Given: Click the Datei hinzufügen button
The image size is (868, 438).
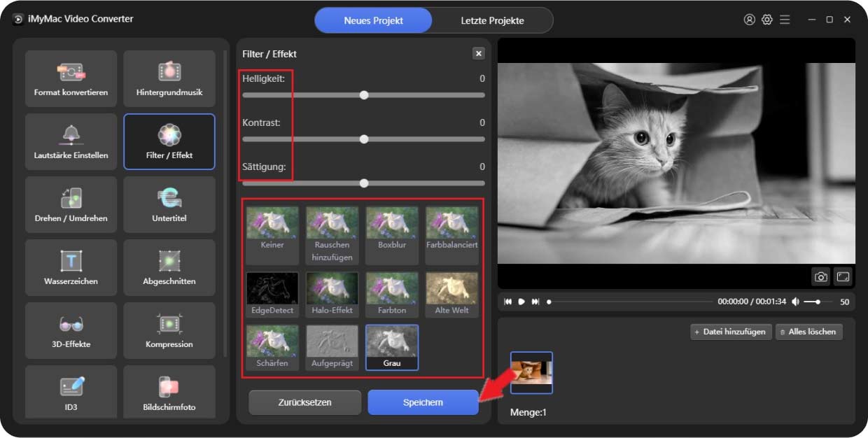Looking at the screenshot, I should (x=731, y=332).
